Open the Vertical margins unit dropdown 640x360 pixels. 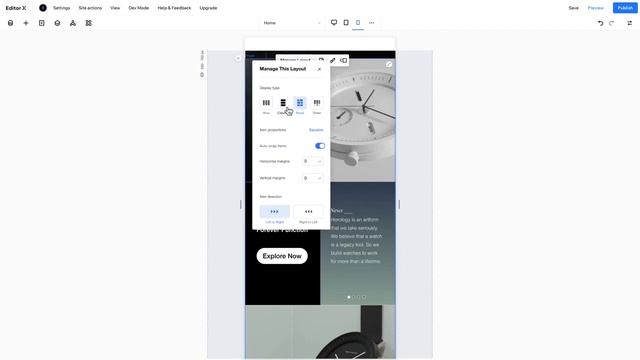coord(320,178)
